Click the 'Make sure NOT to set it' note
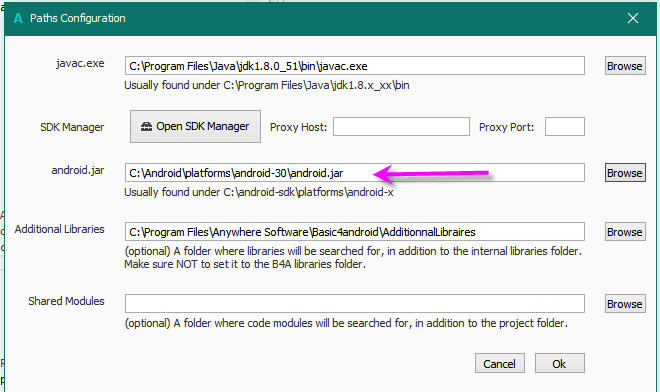The image size is (660, 392). [245, 264]
